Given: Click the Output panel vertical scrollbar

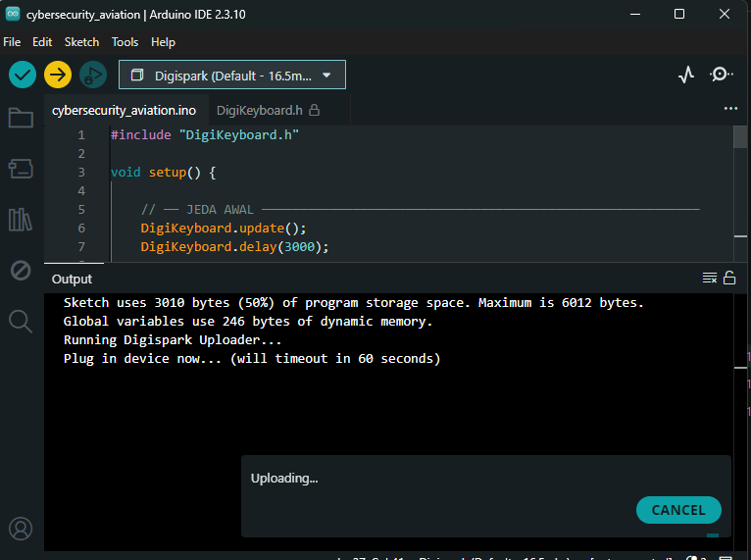Looking at the screenshot, I should tap(740, 422).
